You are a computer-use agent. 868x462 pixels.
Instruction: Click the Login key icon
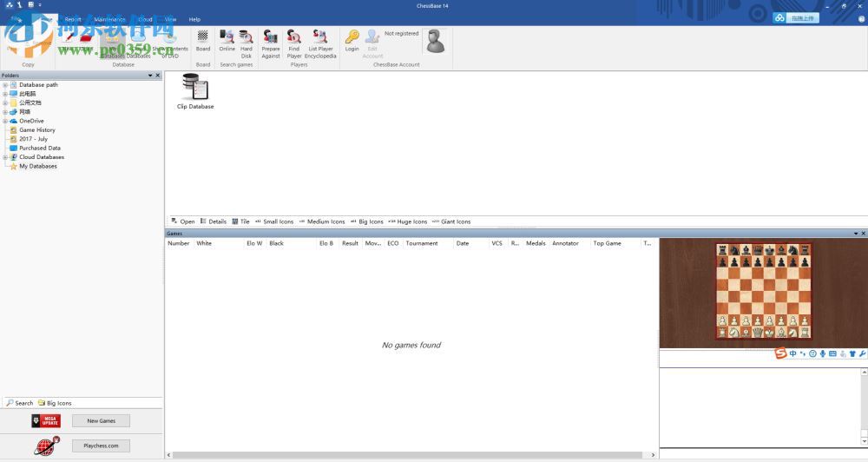point(352,37)
